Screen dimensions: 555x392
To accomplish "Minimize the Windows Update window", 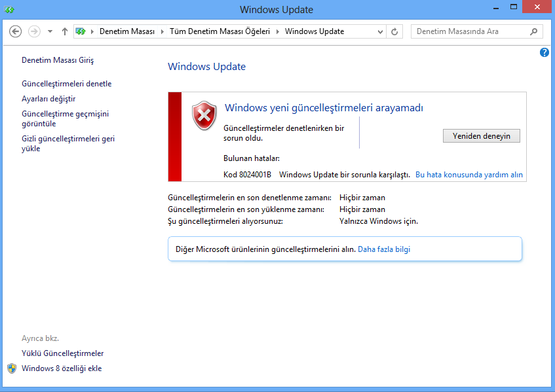I will [496, 7].
